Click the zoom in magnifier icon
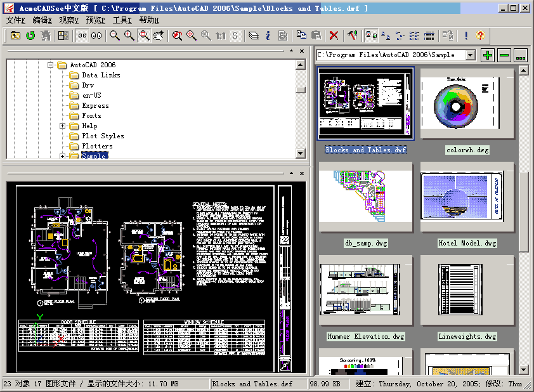This screenshot has height=392, width=534. coord(129,36)
